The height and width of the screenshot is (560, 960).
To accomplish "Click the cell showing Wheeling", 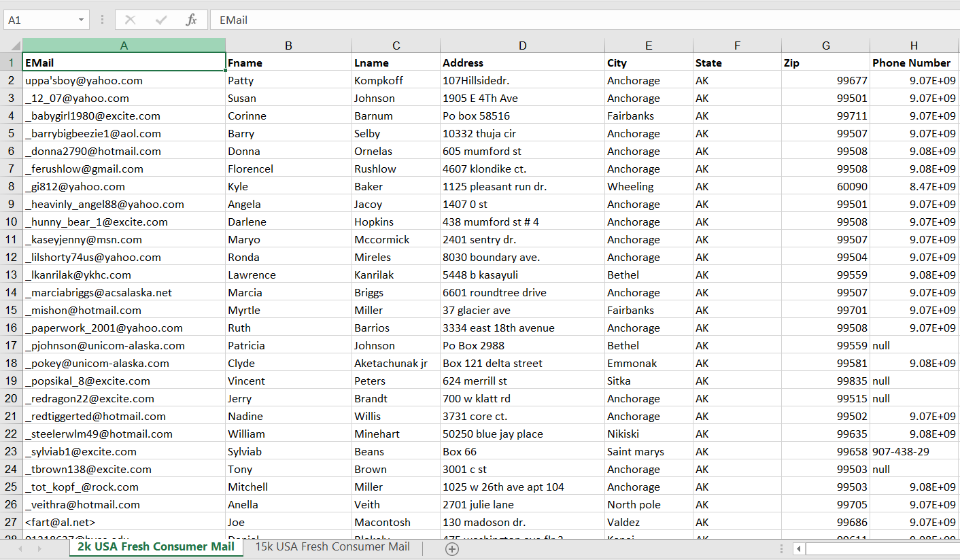I will [x=630, y=186].
